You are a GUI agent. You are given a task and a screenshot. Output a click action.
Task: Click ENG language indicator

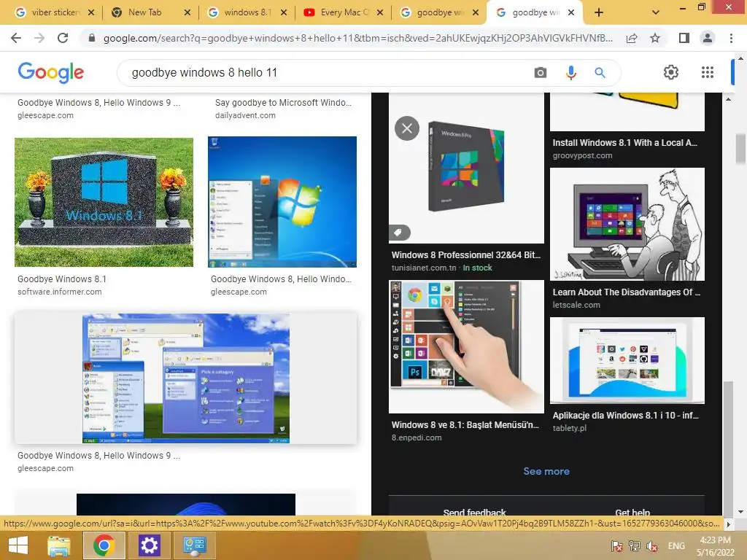(x=676, y=545)
